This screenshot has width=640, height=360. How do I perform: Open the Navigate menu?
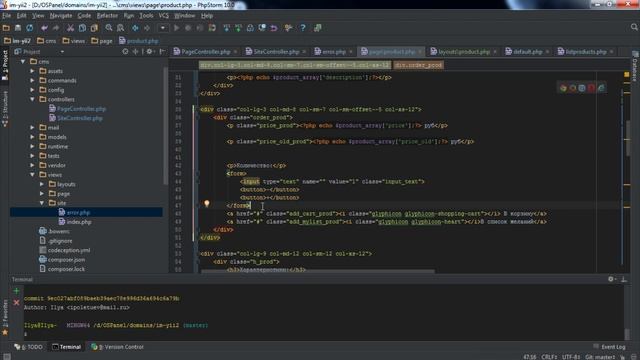pyautogui.click(x=61, y=16)
